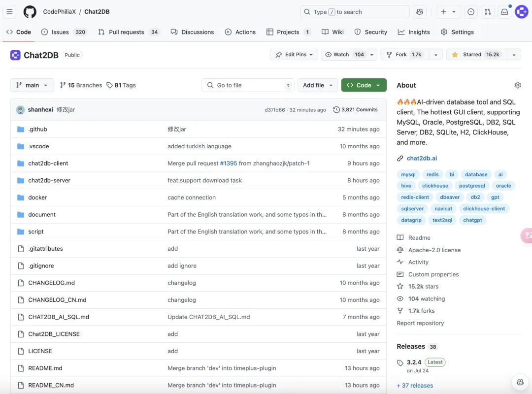532x394 pixels.
Task: Open the user avatar menu
Action: tap(522, 12)
